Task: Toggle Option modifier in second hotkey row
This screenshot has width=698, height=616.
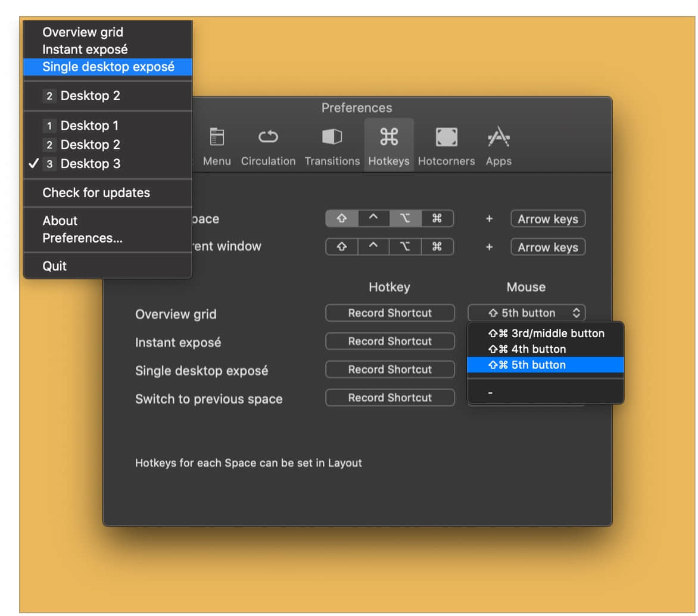Action: pos(405,247)
